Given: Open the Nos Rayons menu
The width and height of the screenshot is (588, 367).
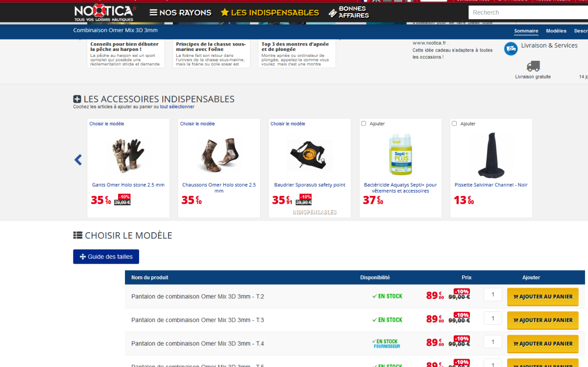Looking at the screenshot, I should pyautogui.click(x=180, y=13).
